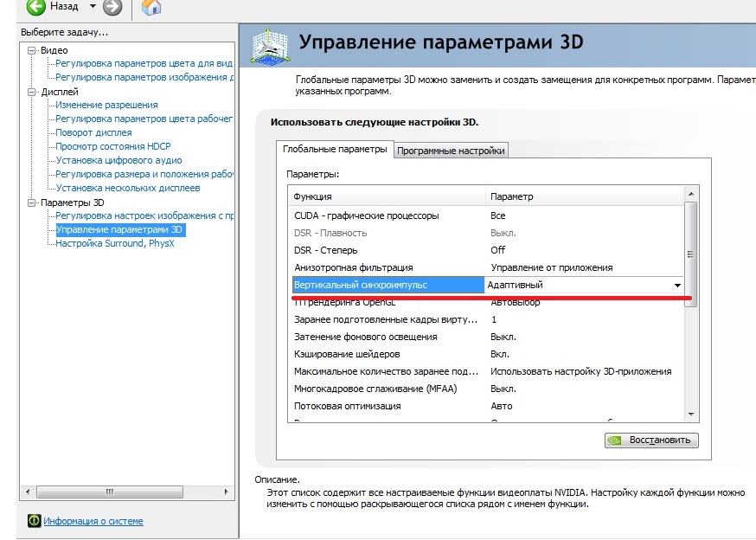The image size is (756, 540).
Task: Collapse the Параметры 3D tree node
Action: coord(32,202)
